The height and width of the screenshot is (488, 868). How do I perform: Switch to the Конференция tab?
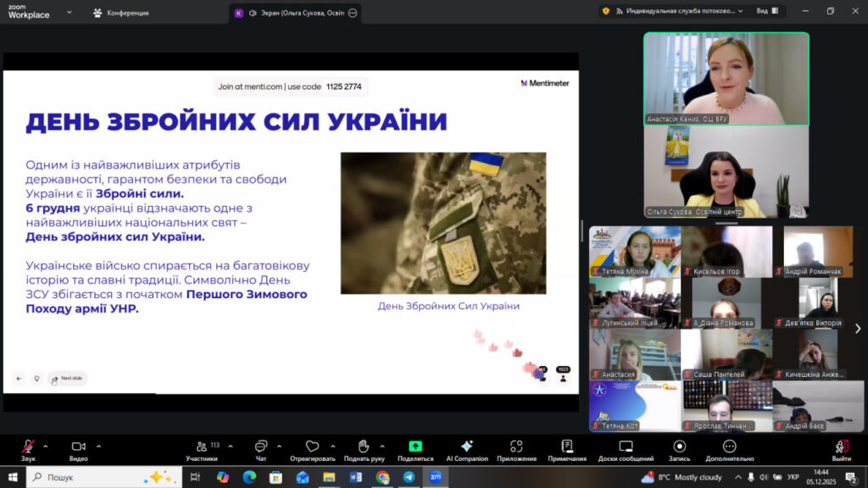121,13
